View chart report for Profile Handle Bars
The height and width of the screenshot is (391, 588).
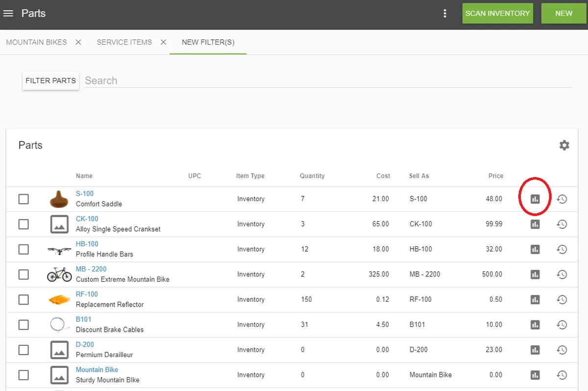(535, 249)
